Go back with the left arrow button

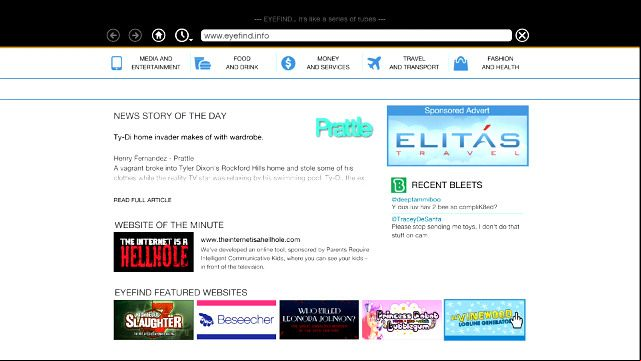tap(113, 36)
